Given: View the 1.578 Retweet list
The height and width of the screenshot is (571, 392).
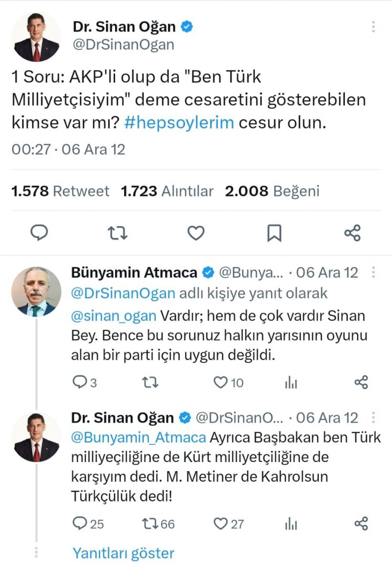Looking at the screenshot, I should (60, 191).
